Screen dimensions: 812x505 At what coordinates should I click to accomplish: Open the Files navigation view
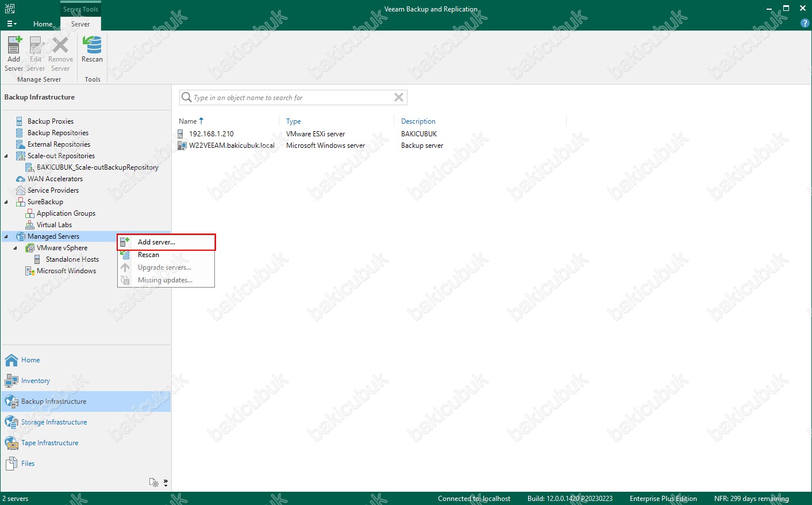click(x=86, y=464)
